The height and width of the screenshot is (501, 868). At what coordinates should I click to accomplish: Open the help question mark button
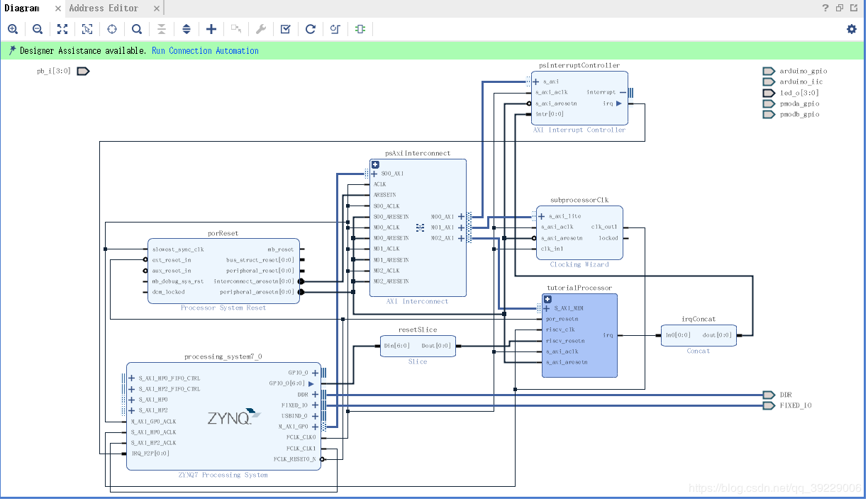coord(825,8)
